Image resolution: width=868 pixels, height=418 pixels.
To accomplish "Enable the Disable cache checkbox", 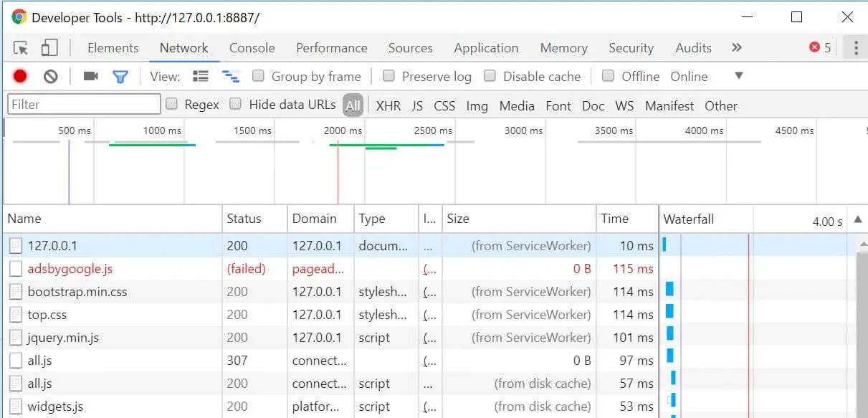I will coord(490,76).
